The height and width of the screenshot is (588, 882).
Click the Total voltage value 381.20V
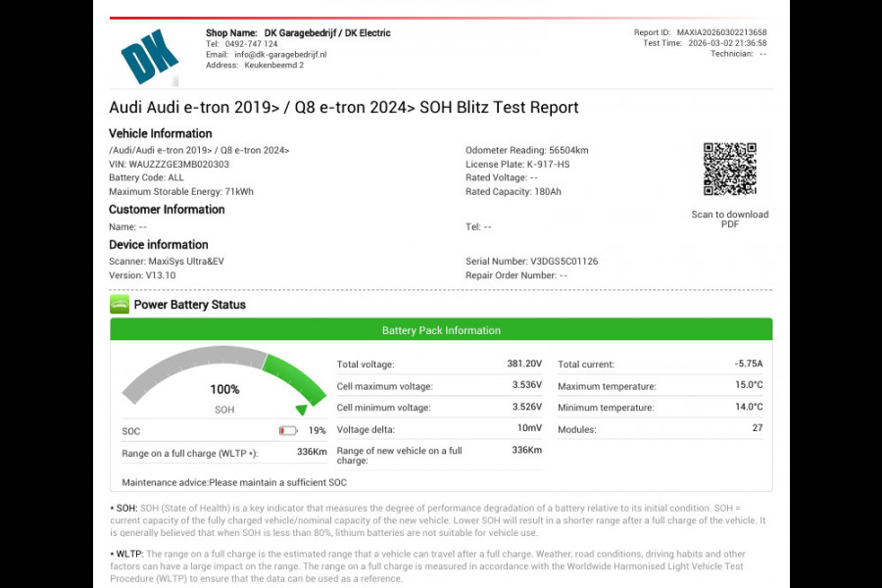pyautogui.click(x=523, y=364)
